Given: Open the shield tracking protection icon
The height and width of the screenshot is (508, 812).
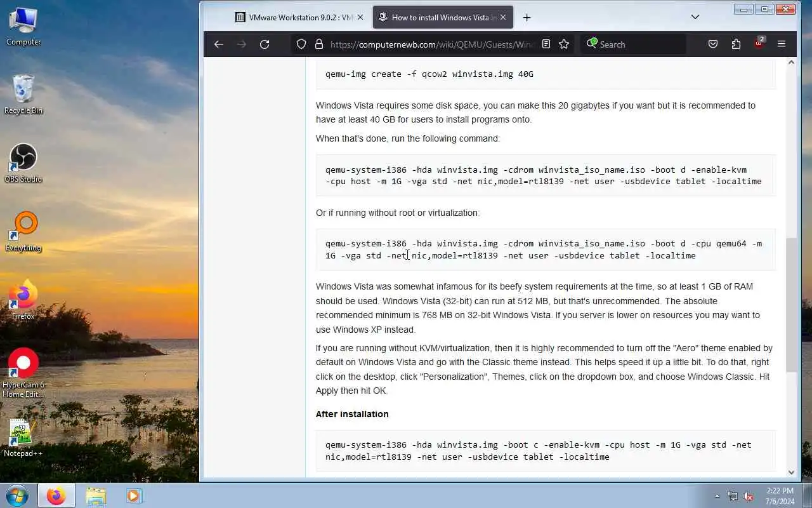Looking at the screenshot, I should tap(301, 44).
